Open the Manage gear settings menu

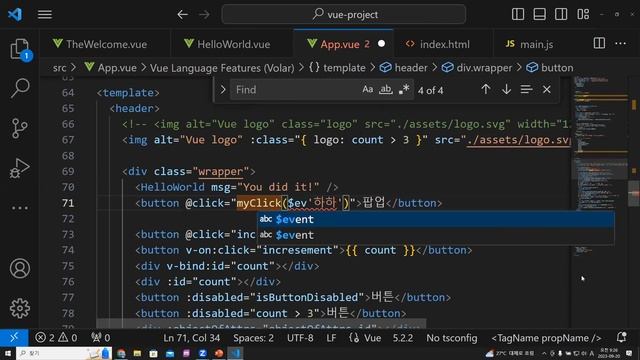coord(20,308)
